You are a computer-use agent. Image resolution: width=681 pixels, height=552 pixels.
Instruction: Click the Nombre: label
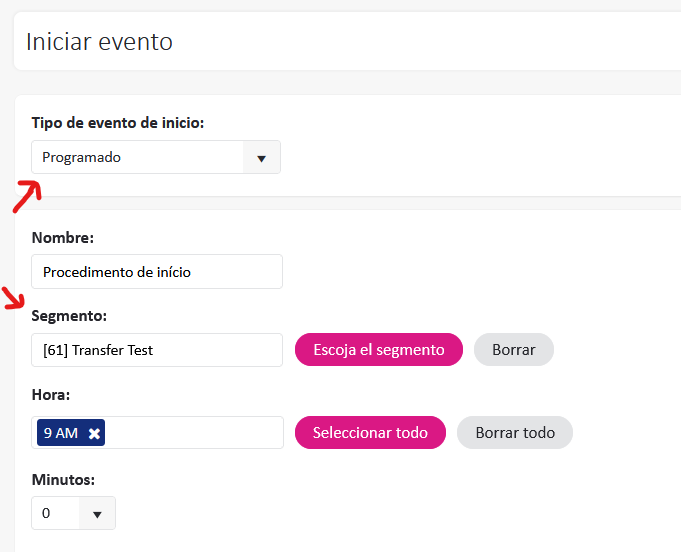(63, 238)
